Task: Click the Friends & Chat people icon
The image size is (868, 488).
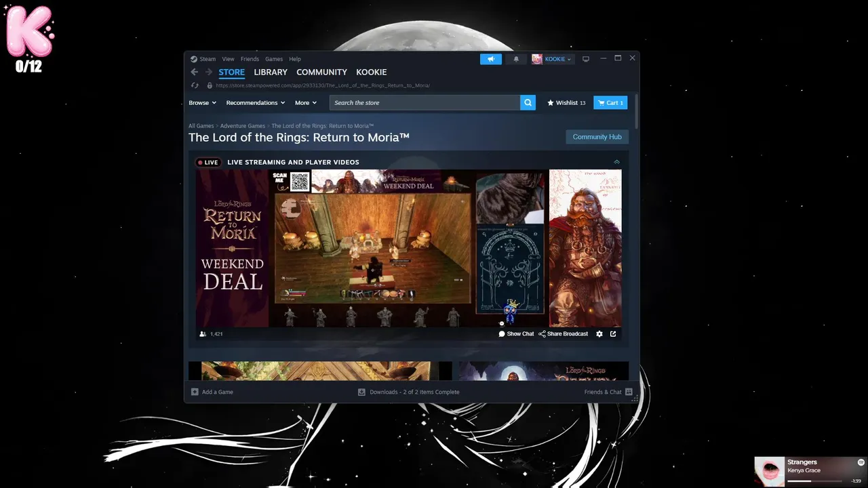Action: tap(629, 392)
